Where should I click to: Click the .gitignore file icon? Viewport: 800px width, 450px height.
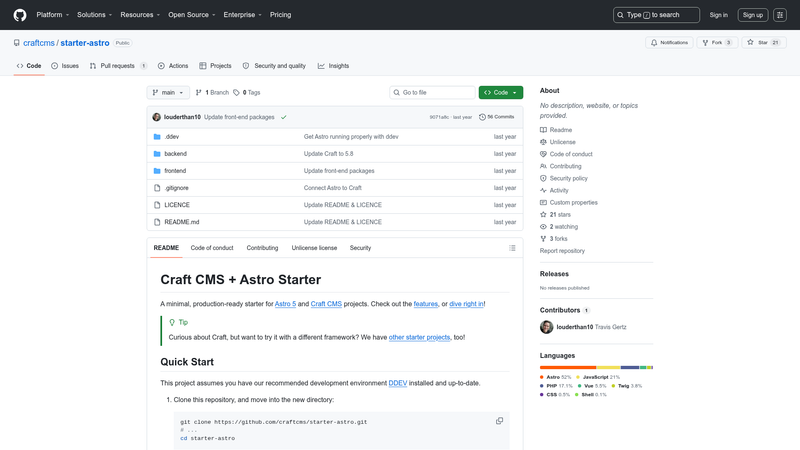click(x=157, y=188)
